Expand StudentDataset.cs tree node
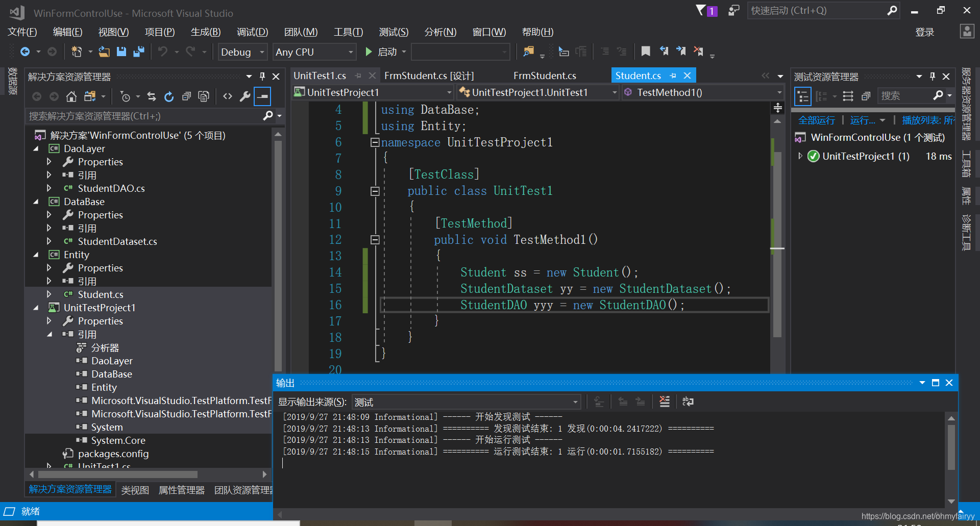The width and height of the screenshot is (980, 526). point(49,241)
